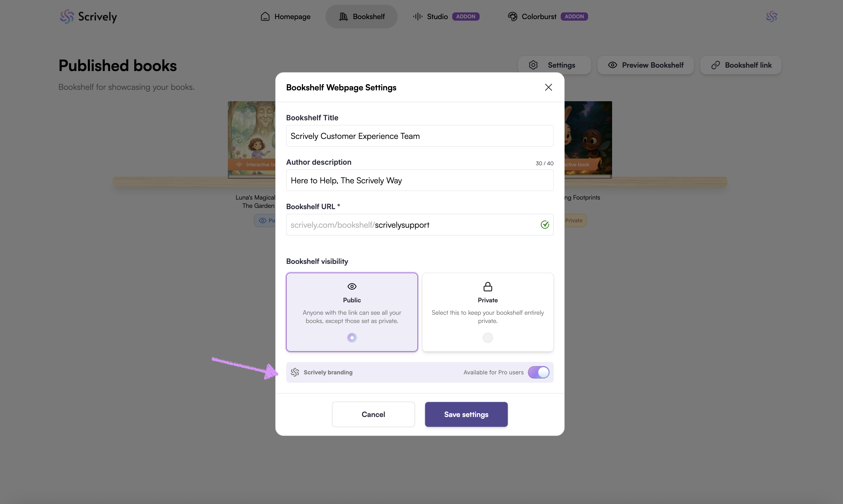Click the eye icon in Public card
This screenshot has height=504, width=843.
(x=352, y=286)
